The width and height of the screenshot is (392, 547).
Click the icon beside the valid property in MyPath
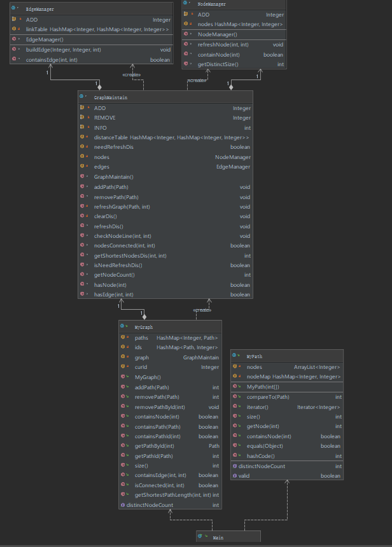click(234, 476)
